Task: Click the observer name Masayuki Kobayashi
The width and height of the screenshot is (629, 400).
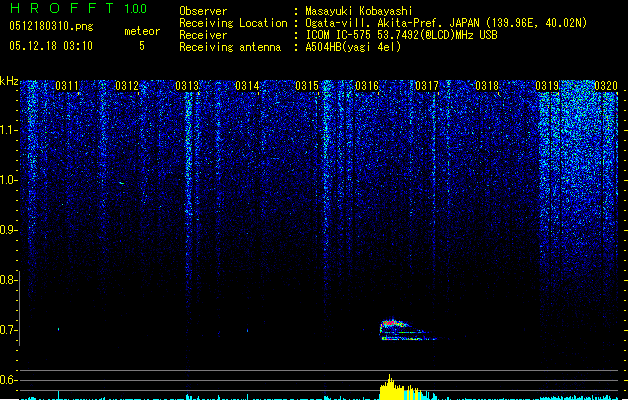Action: point(359,11)
